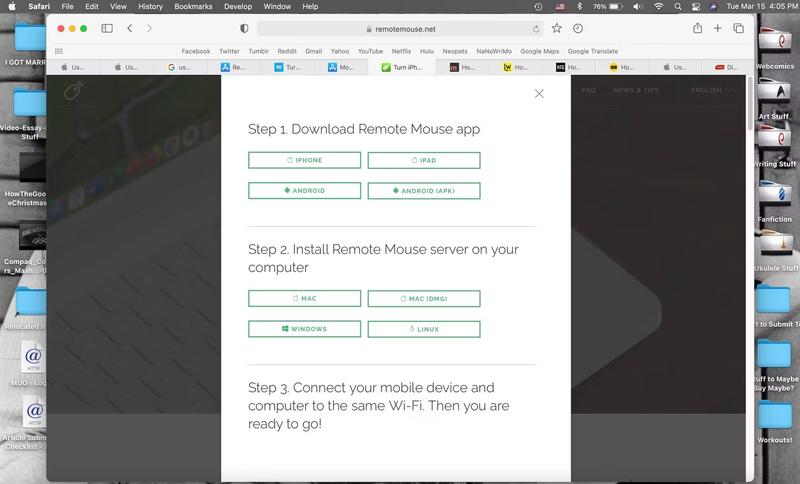
Task: Download the iPad app
Action: coord(424,160)
